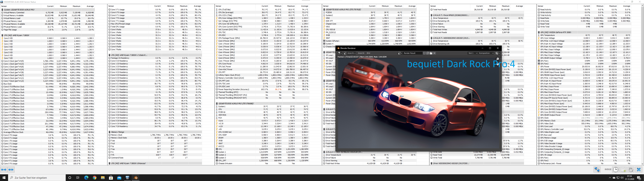Open Task View from taskbar
This screenshot has height=181, width=644.
78,178
